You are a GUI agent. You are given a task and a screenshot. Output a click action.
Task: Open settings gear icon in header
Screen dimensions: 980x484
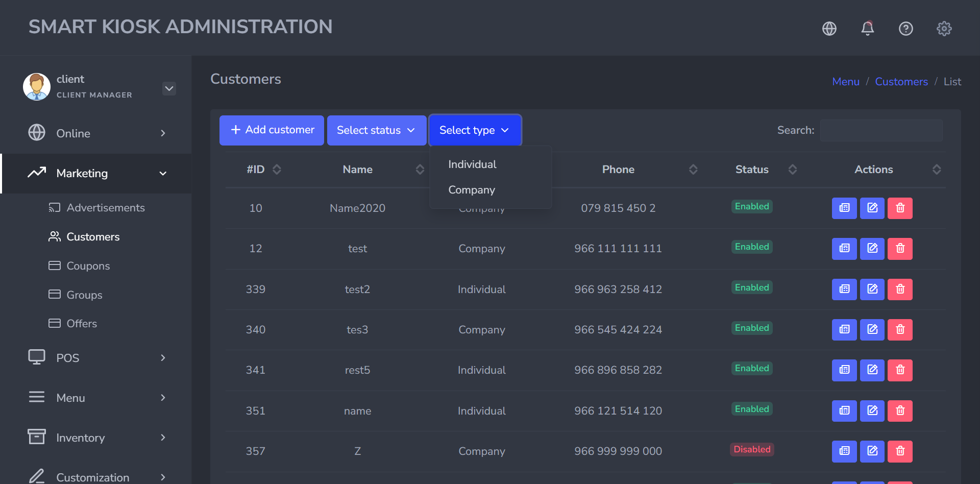pyautogui.click(x=944, y=29)
